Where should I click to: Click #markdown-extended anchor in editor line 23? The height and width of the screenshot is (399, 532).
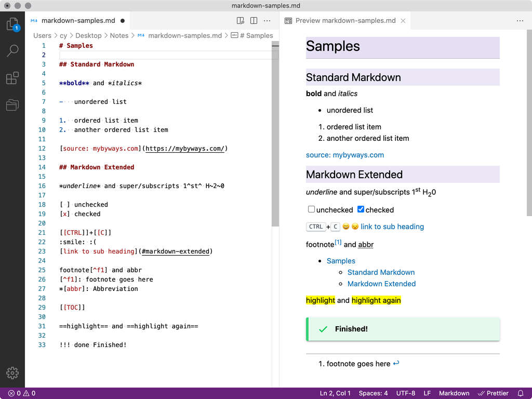click(176, 251)
